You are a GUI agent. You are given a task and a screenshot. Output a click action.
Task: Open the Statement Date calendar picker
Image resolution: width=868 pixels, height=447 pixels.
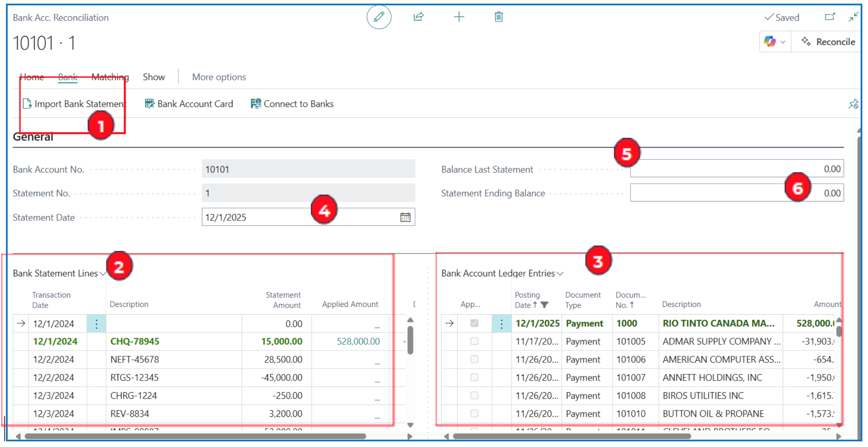click(405, 217)
